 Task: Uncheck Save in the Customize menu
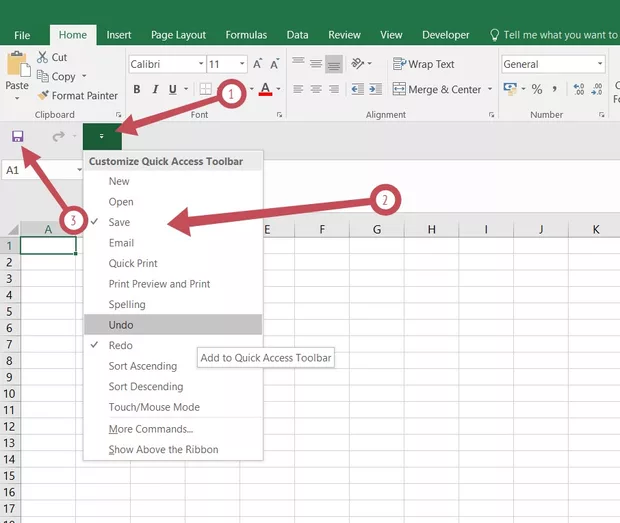pos(119,222)
